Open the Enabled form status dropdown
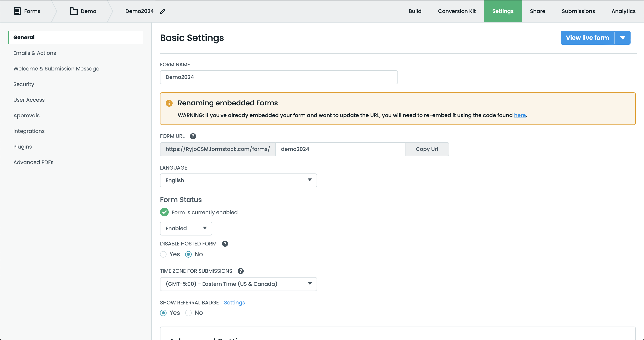 [x=186, y=228]
